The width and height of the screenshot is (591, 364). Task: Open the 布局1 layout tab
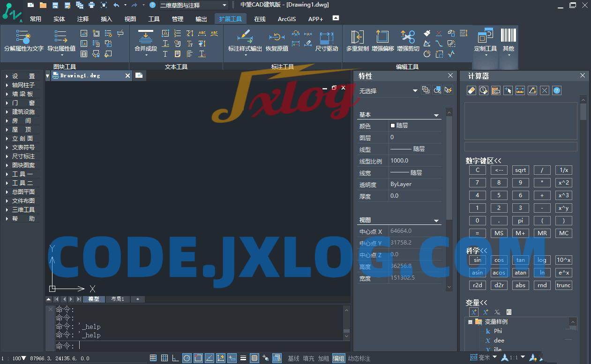pos(118,299)
